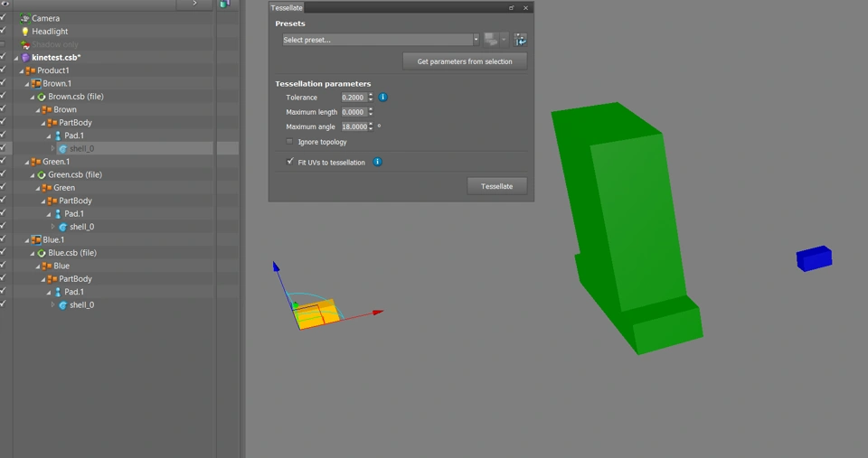The image size is (868, 458).
Task: Click the import presets icon
Action: click(521, 40)
